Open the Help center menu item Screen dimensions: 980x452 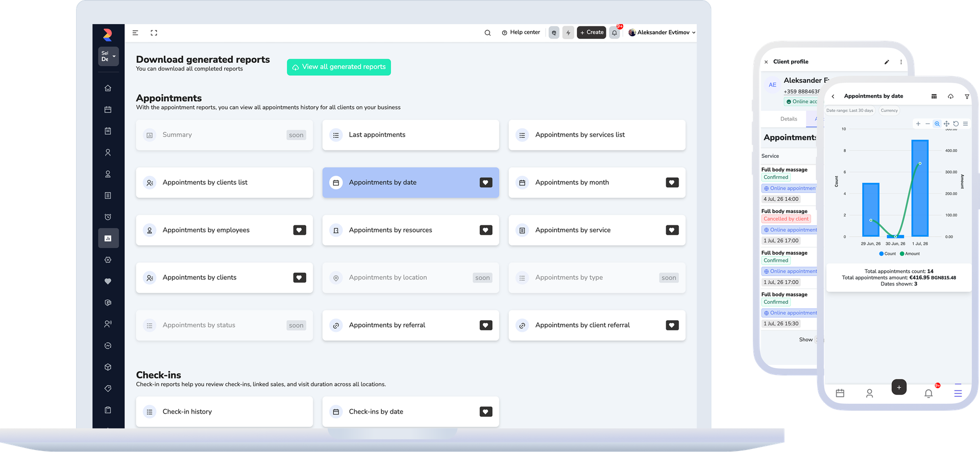tap(521, 33)
